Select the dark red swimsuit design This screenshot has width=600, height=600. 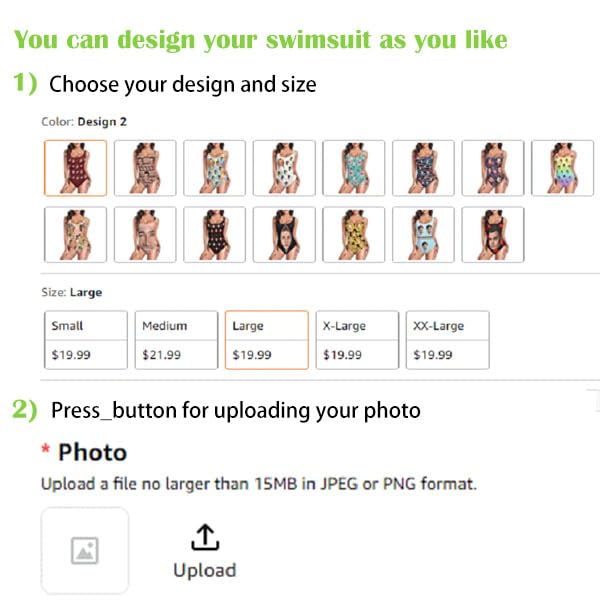pyautogui.click(x=76, y=168)
